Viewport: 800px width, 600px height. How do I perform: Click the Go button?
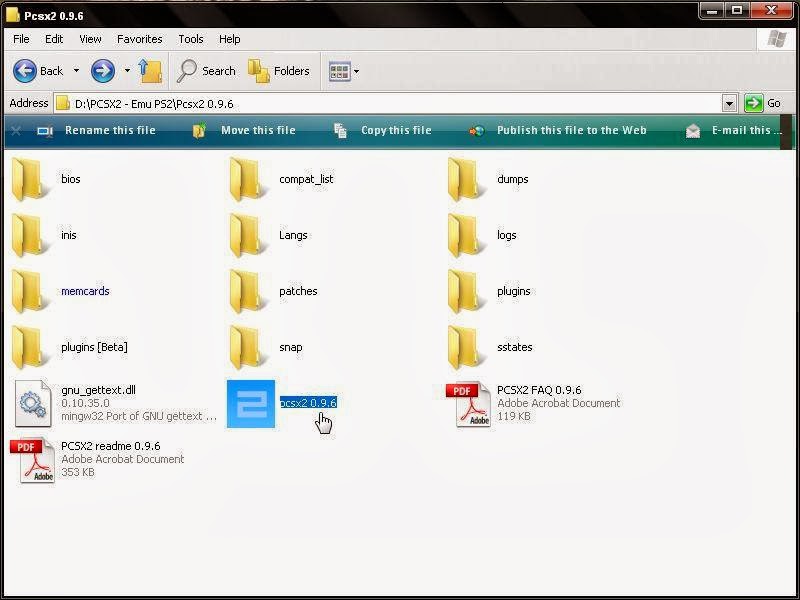click(x=763, y=104)
